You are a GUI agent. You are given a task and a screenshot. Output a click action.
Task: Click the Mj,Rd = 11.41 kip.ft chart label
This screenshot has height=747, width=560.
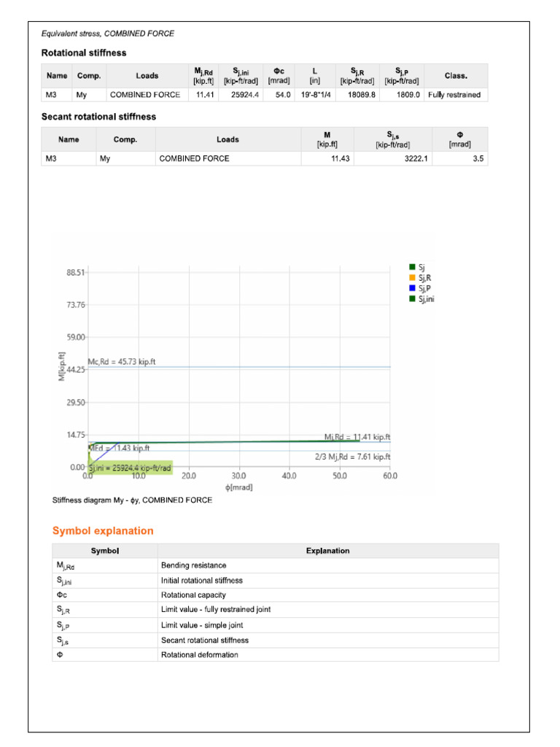(x=357, y=437)
